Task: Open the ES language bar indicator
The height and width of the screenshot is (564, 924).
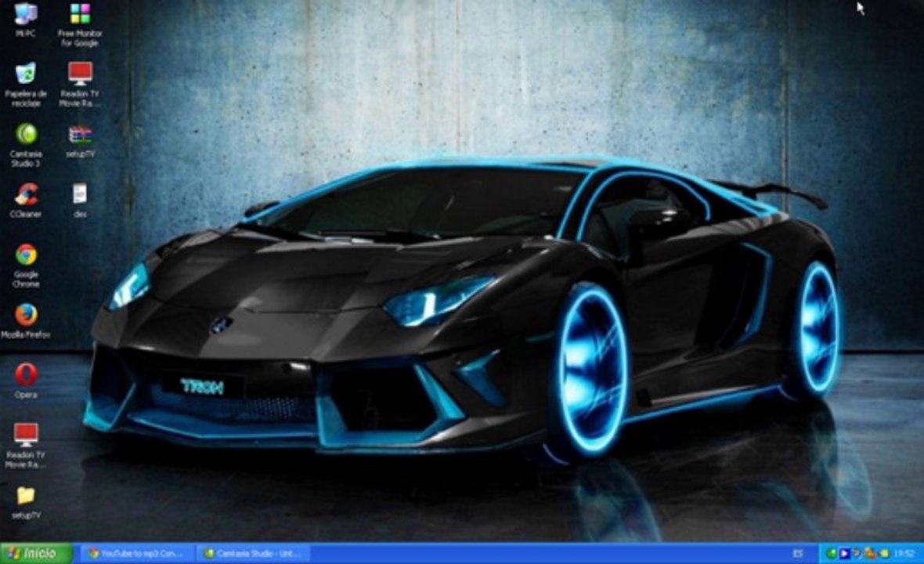Action: (x=798, y=553)
